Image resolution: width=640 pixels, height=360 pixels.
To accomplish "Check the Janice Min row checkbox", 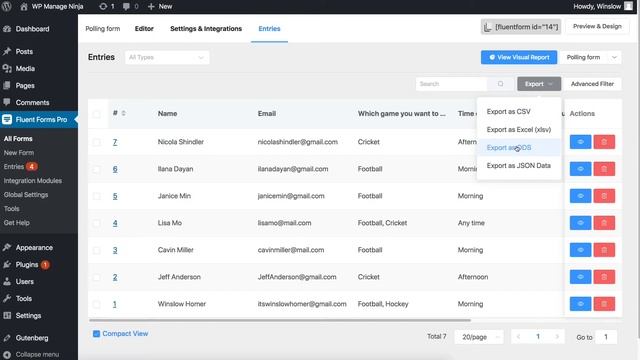I will (96, 196).
